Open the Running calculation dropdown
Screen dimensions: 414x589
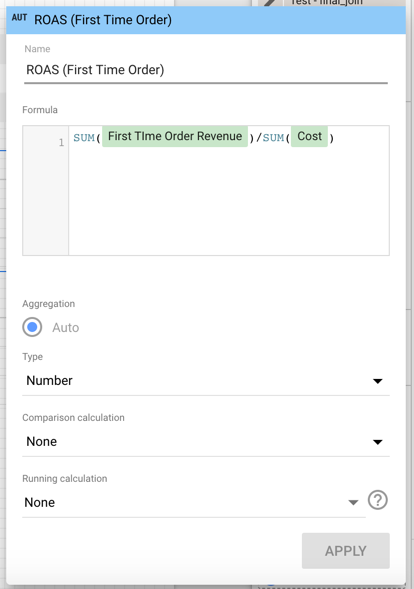(193, 502)
